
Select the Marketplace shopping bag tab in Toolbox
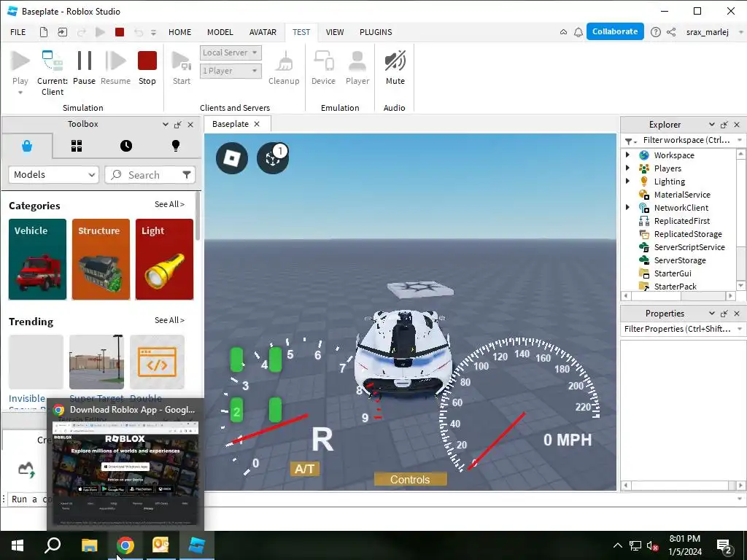[x=27, y=146]
